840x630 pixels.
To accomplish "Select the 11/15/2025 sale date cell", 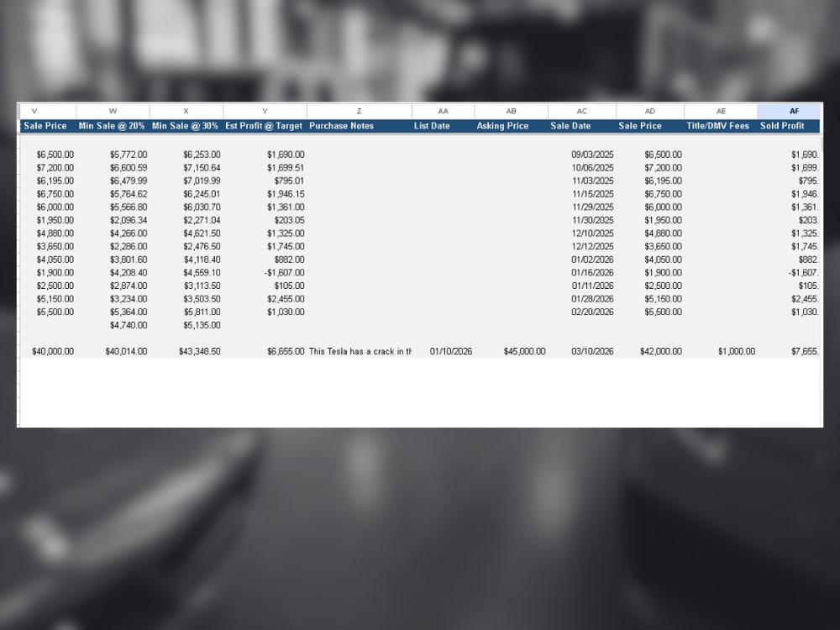I will 582,194.
